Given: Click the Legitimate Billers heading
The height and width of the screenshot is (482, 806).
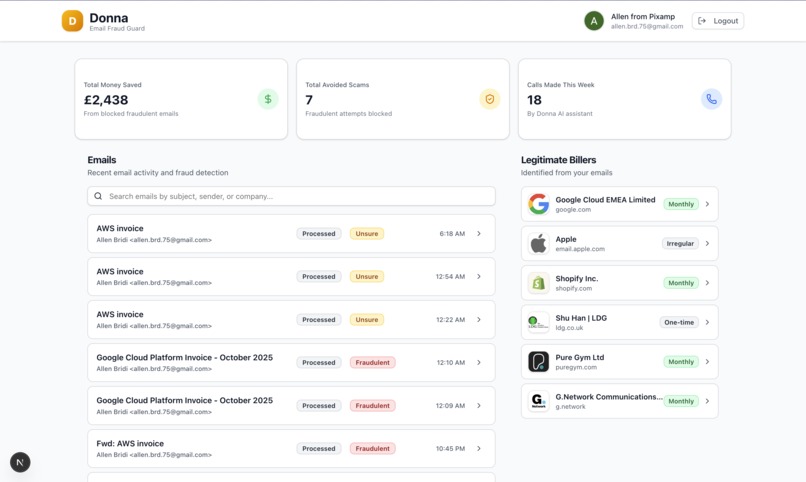Looking at the screenshot, I should pos(558,160).
